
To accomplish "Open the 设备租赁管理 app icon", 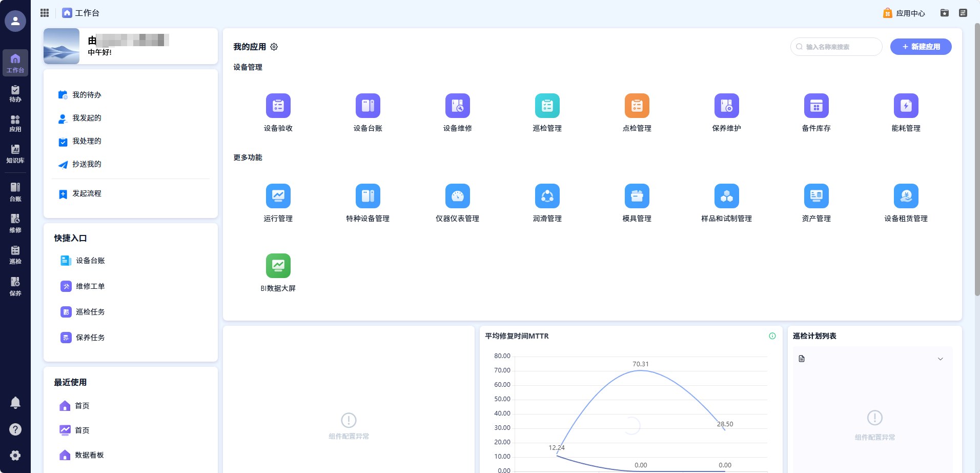I will click(x=906, y=196).
